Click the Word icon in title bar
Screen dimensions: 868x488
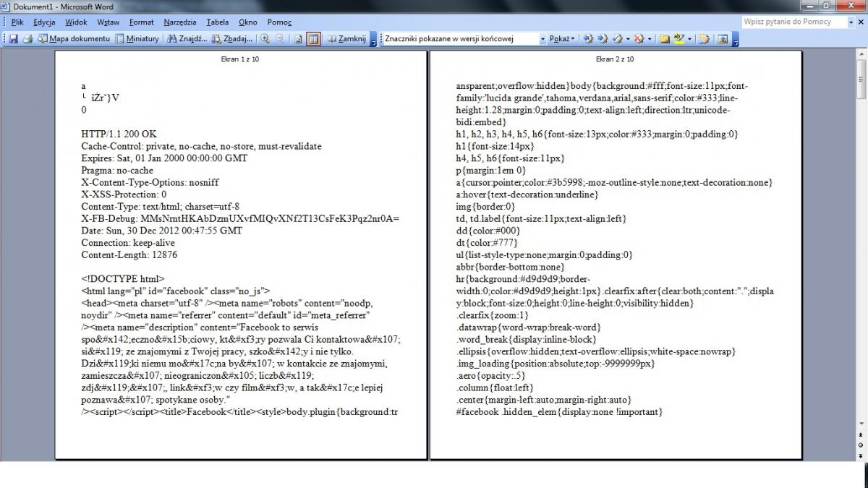[x=7, y=7]
